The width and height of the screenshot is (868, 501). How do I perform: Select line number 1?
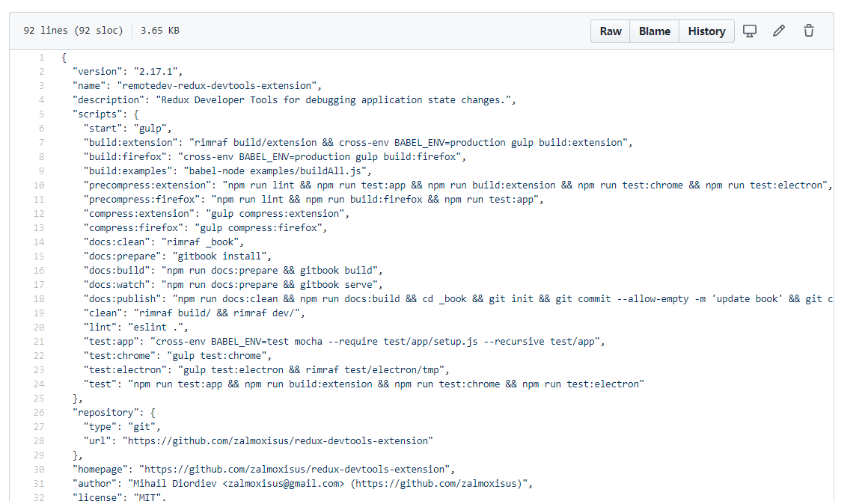tap(41, 58)
